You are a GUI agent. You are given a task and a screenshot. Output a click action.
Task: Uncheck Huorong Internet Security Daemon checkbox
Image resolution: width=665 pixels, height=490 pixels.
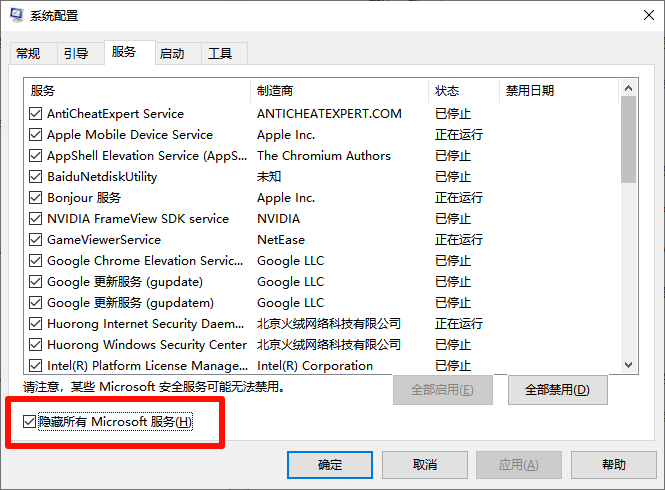pyautogui.click(x=36, y=324)
